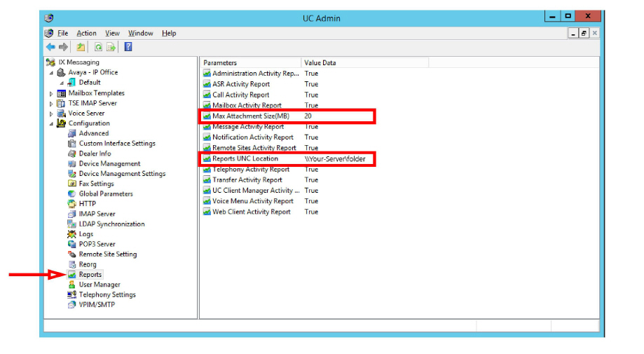The image size is (644, 354).
Task: Click the LDAP Synchronization icon
Action: 72,224
